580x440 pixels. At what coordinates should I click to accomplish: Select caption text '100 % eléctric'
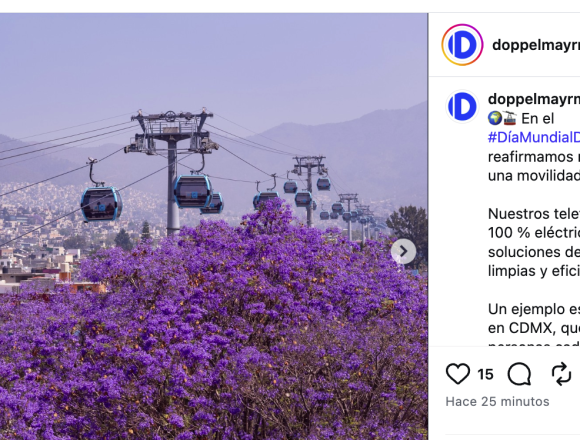pyautogui.click(x=534, y=233)
